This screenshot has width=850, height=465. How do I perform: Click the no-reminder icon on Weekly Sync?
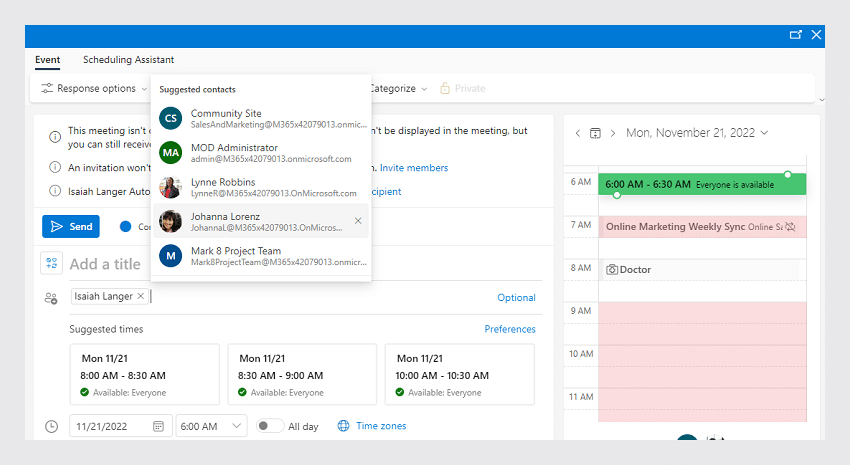(x=790, y=227)
